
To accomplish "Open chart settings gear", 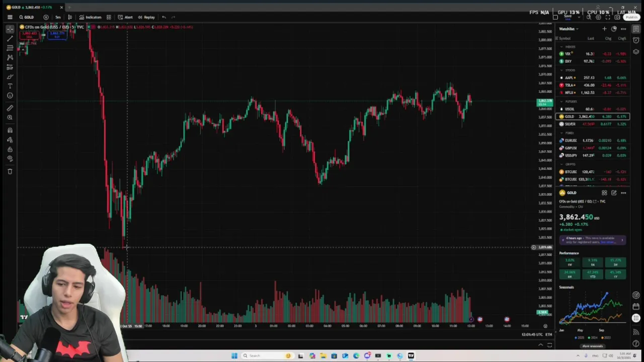I will 598,17.
